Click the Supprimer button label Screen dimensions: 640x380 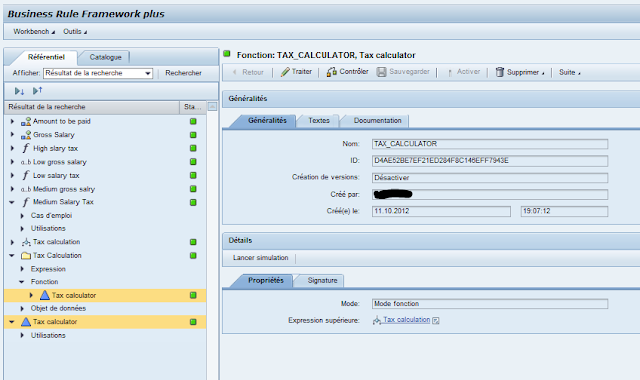[x=523, y=72]
